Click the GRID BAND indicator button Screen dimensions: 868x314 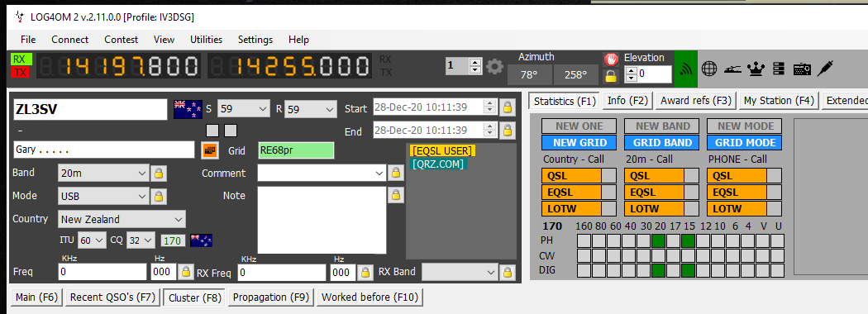[x=662, y=142]
